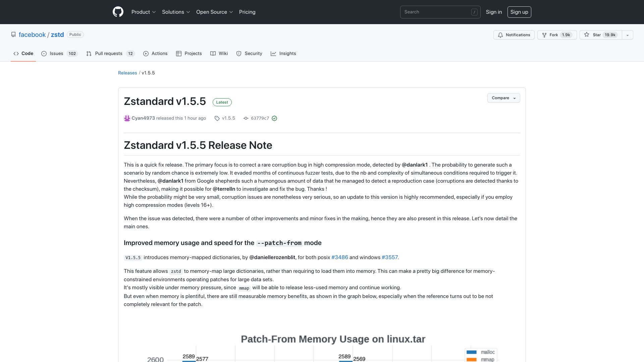Open the Projects tab

coord(189,54)
